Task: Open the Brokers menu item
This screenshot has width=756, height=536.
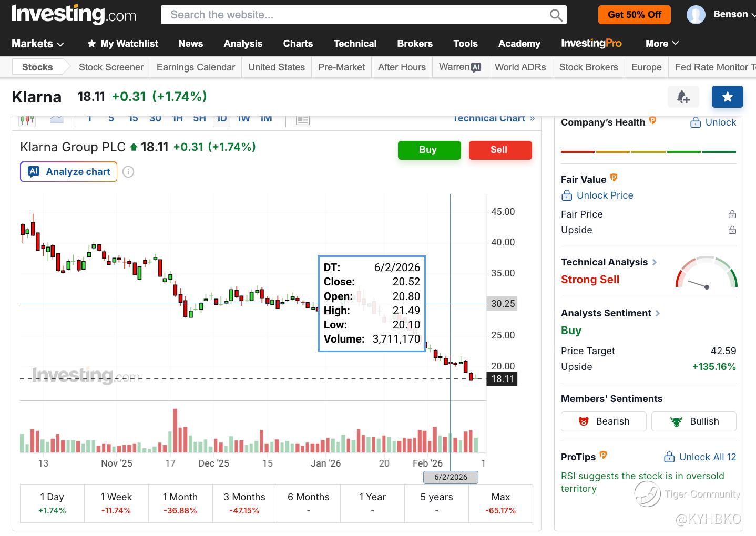Action: click(415, 44)
